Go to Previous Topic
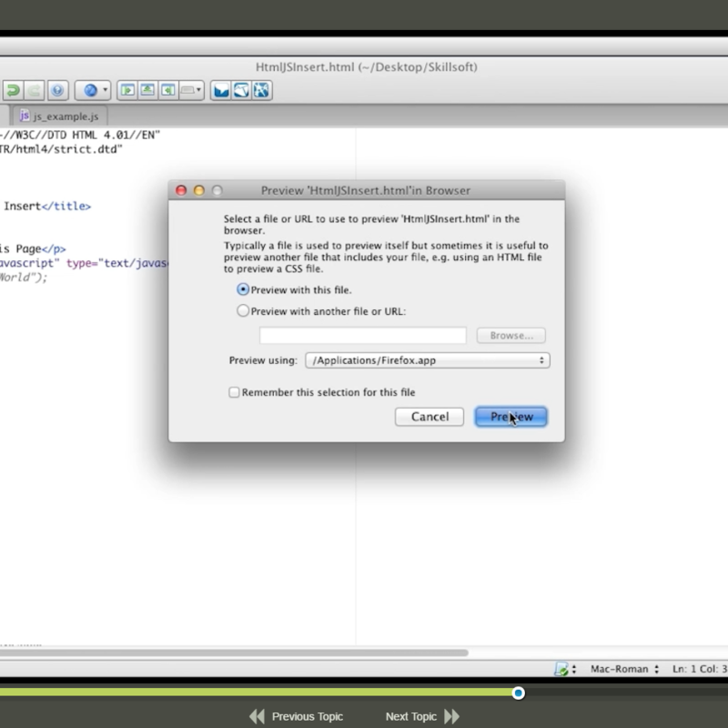 [297, 716]
